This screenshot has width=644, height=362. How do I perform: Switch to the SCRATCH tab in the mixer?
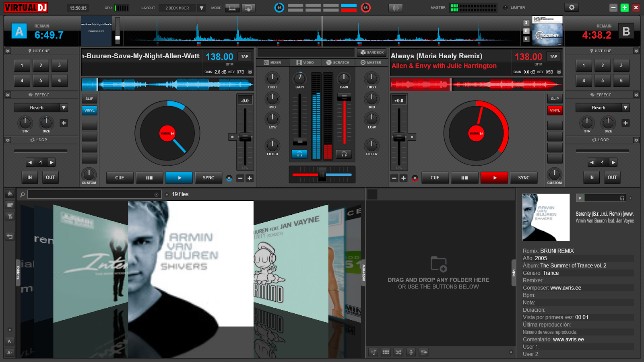pos(338,62)
